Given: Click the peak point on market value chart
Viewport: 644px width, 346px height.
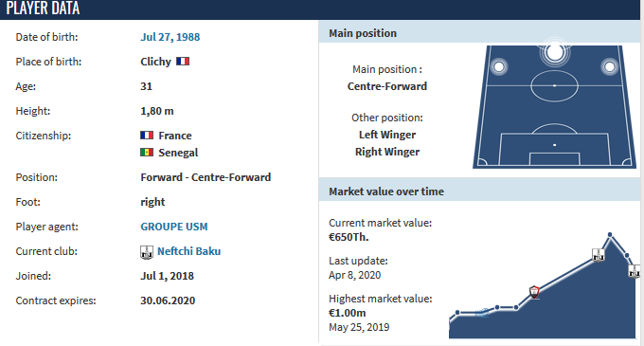Looking at the screenshot, I should click(610, 235).
